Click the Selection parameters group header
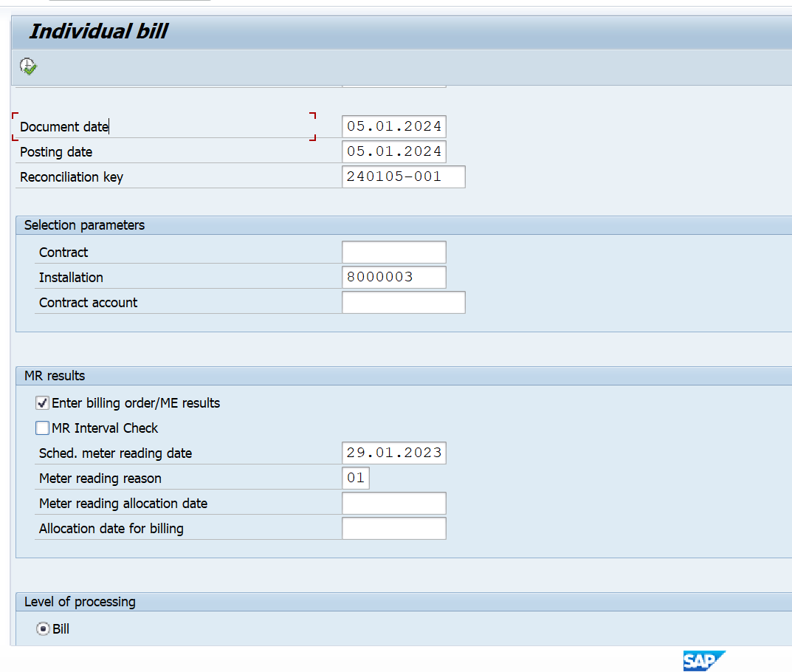Image resolution: width=792 pixels, height=672 pixels. coord(84,225)
